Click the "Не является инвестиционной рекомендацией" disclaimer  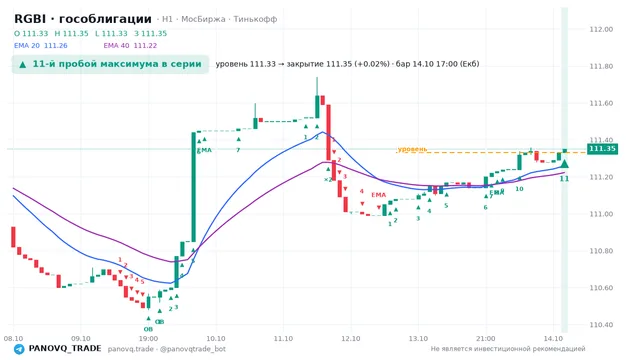coord(508,349)
